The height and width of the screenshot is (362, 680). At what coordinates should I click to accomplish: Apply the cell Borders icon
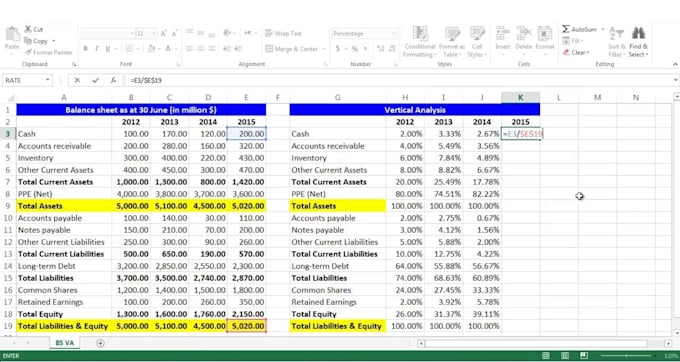coord(129,49)
